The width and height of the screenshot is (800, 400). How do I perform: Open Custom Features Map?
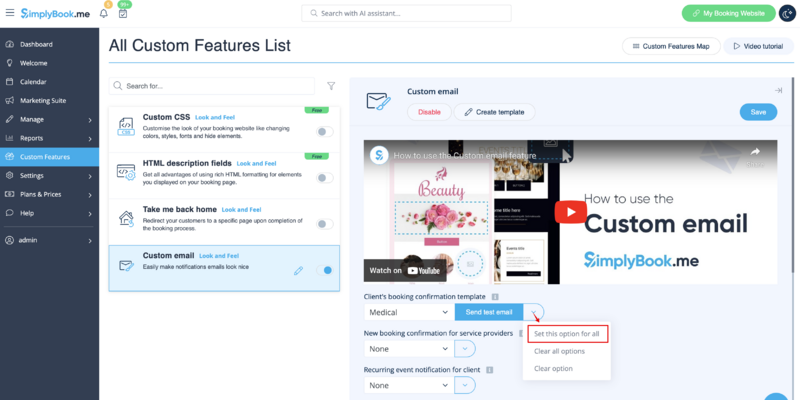pyautogui.click(x=671, y=46)
